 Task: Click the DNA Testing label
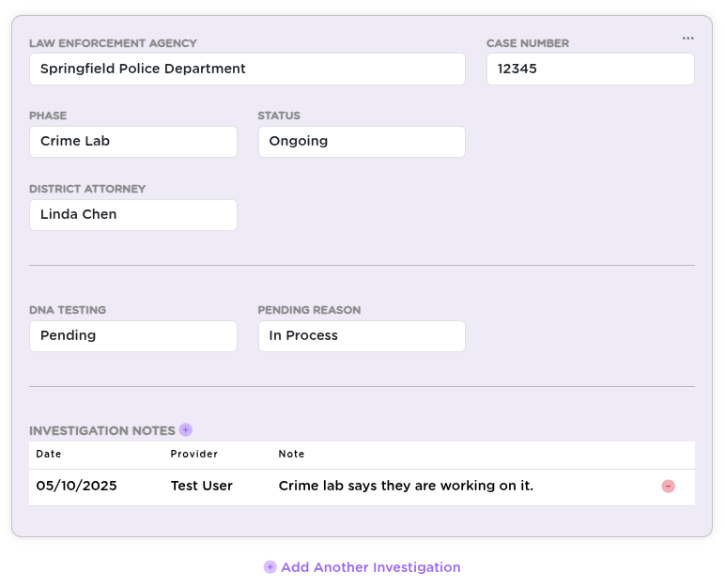click(x=68, y=310)
